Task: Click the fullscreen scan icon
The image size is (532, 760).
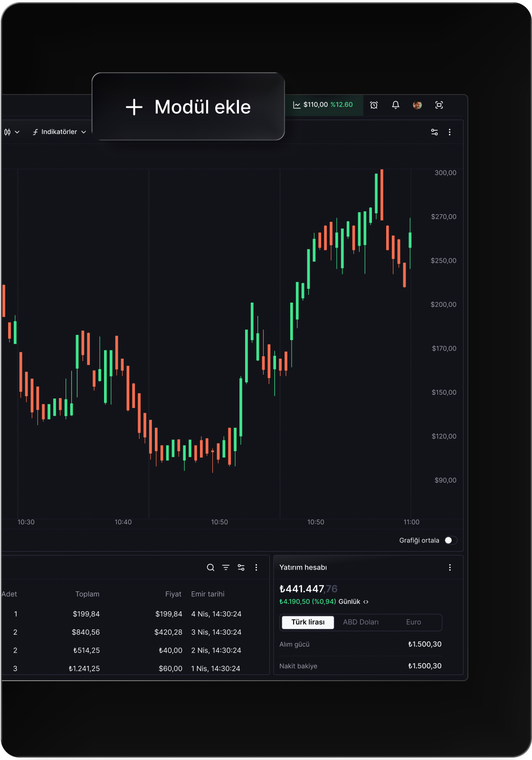Action: (x=439, y=105)
